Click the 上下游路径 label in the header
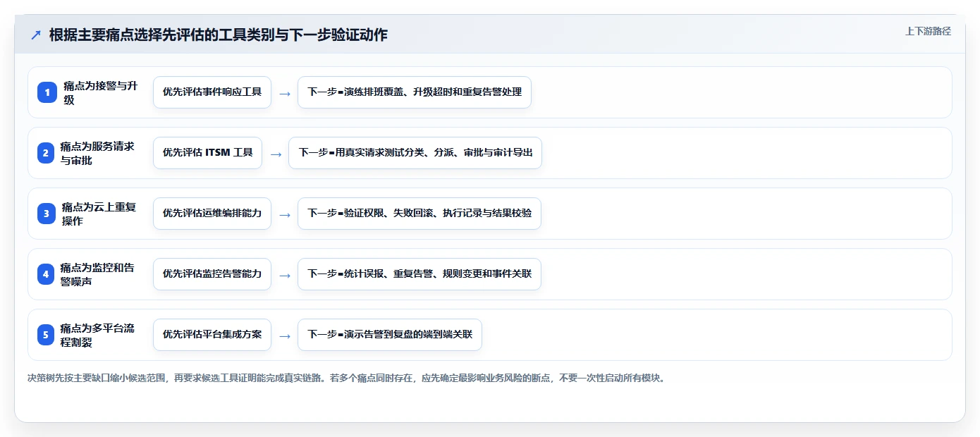 (928, 31)
